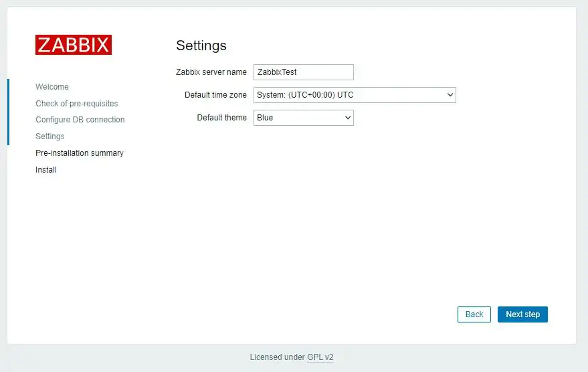588x372 pixels.
Task: Click the Settings page heading
Action: pyautogui.click(x=201, y=45)
